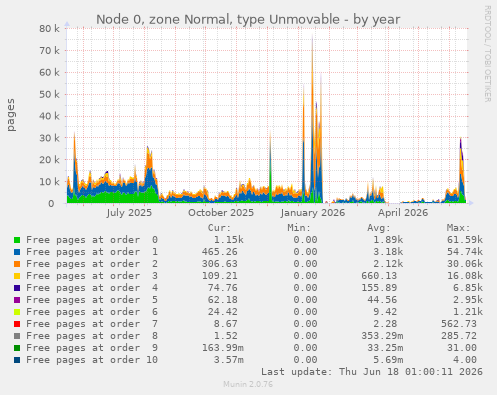Click the Max value 30.06k
The width and height of the screenshot is (497, 395).
(465, 264)
